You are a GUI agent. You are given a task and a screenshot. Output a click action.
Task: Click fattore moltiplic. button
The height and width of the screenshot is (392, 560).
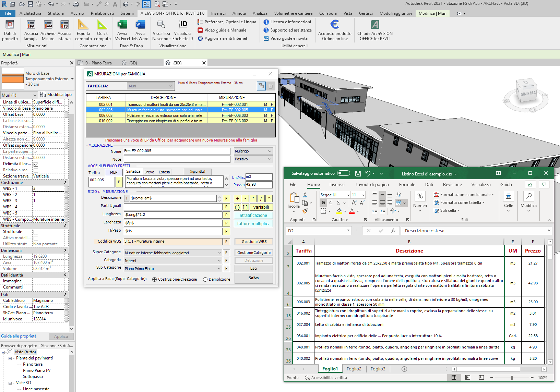tap(253, 224)
